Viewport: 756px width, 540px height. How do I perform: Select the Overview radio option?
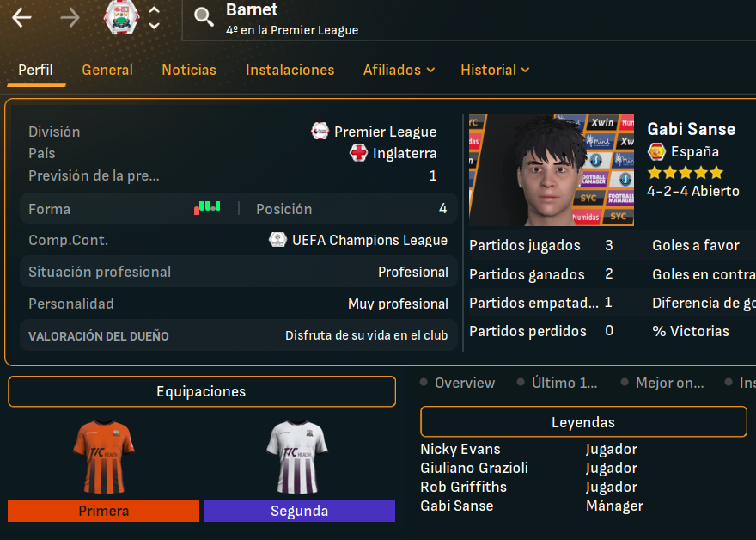458,383
